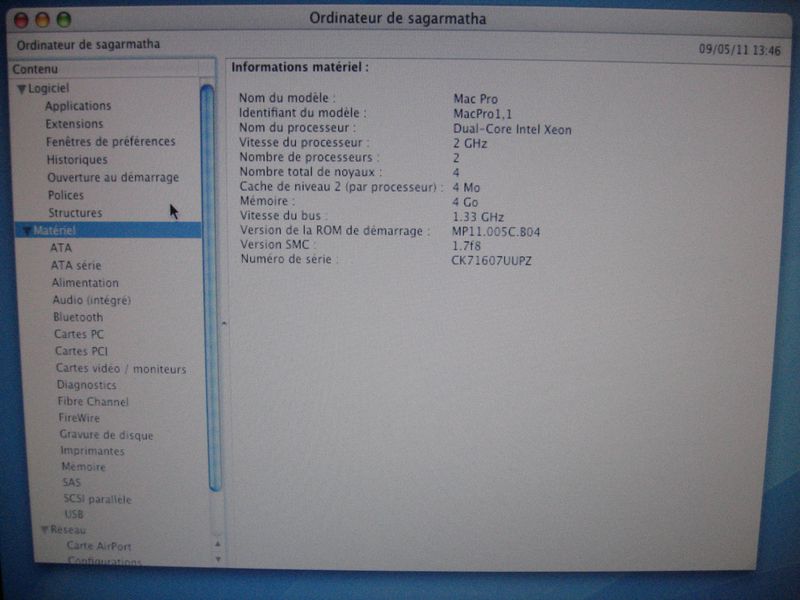Select Carte AirPort entry
The width and height of the screenshot is (800, 600).
(x=99, y=546)
